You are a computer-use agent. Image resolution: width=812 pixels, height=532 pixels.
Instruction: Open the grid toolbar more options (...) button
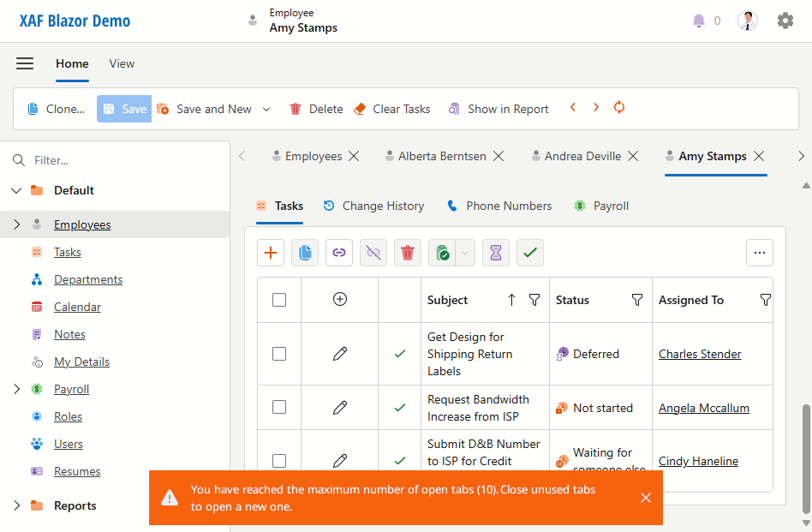tap(760, 253)
